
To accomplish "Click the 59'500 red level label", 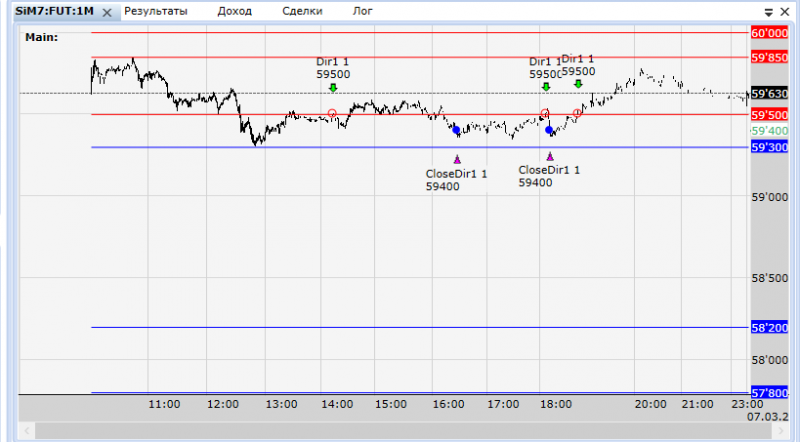I will click(769, 115).
